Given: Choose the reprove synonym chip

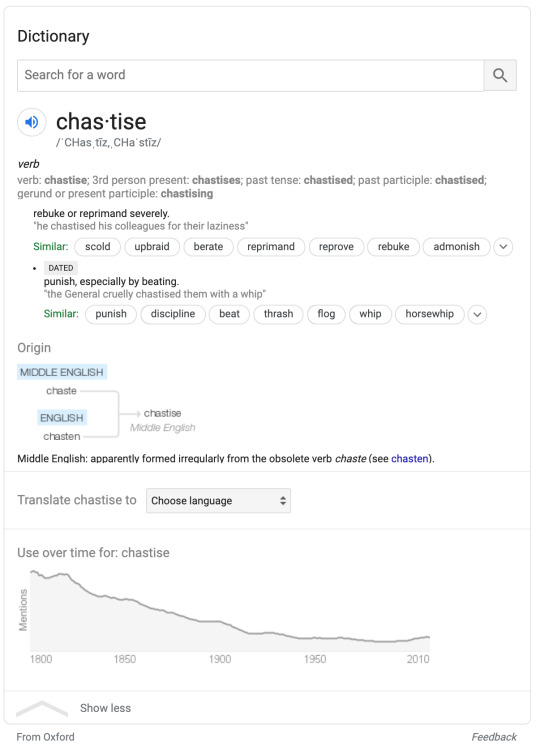Looking at the screenshot, I should [x=336, y=247].
